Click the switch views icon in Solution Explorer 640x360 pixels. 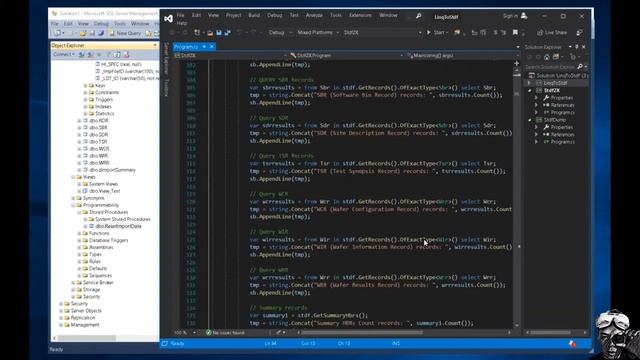[x=556, y=57]
